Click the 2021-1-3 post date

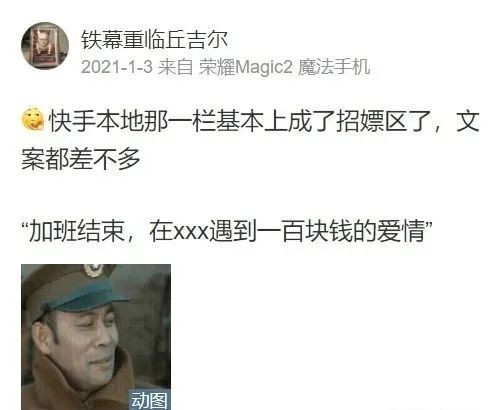pyautogui.click(x=117, y=67)
